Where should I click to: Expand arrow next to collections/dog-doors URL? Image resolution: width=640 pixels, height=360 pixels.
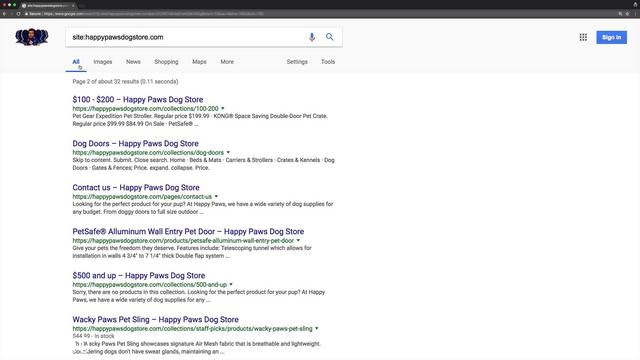click(x=228, y=153)
